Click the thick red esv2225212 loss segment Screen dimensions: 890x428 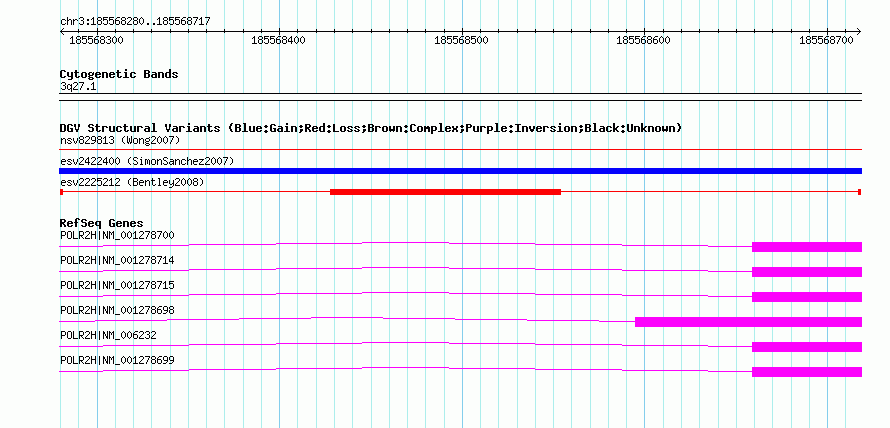(x=446, y=192)
